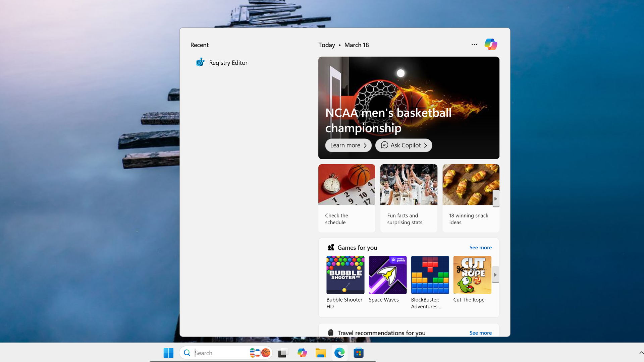This screenshot has width=644, height=362.
Task: Launch the Space Waves game
Action: point(387,275)
